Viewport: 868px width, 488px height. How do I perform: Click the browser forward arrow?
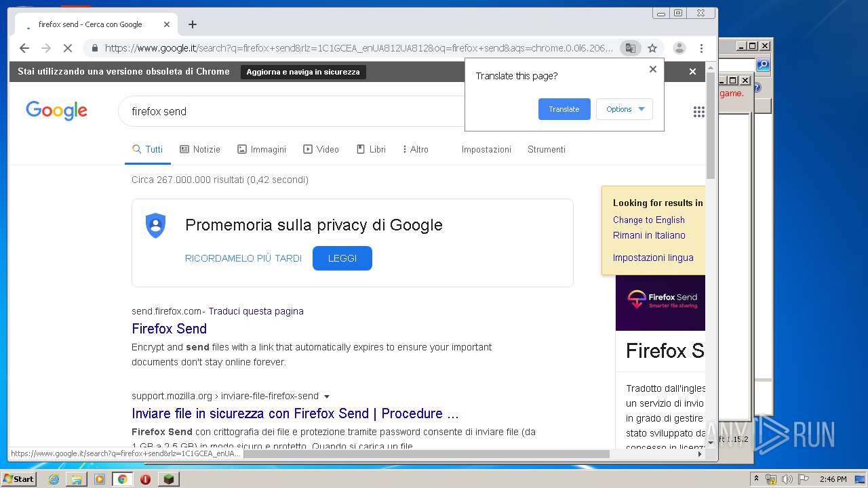(x=46, y=48)
